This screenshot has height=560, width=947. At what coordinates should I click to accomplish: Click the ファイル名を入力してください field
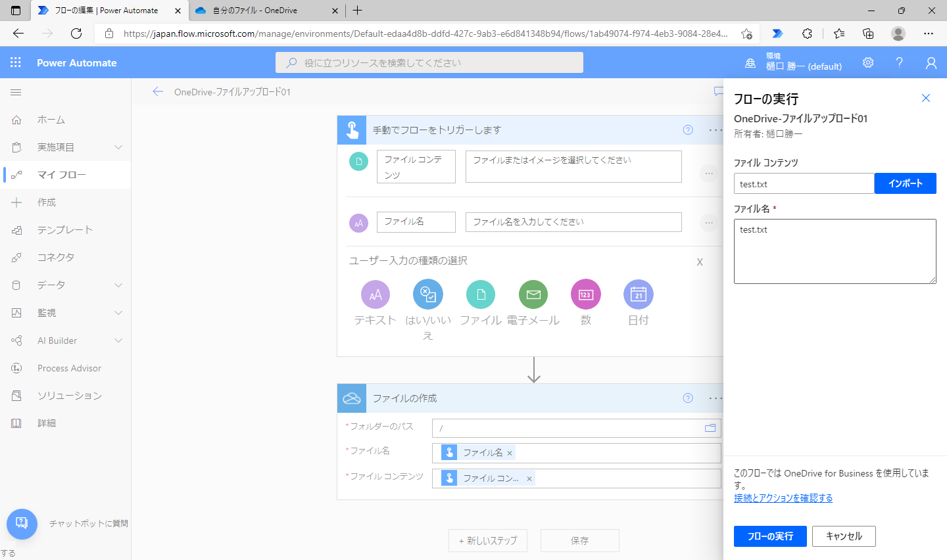pos(573,222)
